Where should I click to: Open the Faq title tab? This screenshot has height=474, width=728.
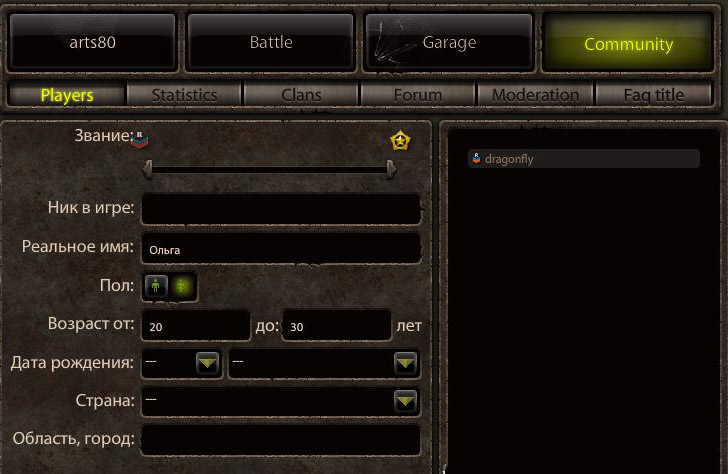tap(654, 95)
